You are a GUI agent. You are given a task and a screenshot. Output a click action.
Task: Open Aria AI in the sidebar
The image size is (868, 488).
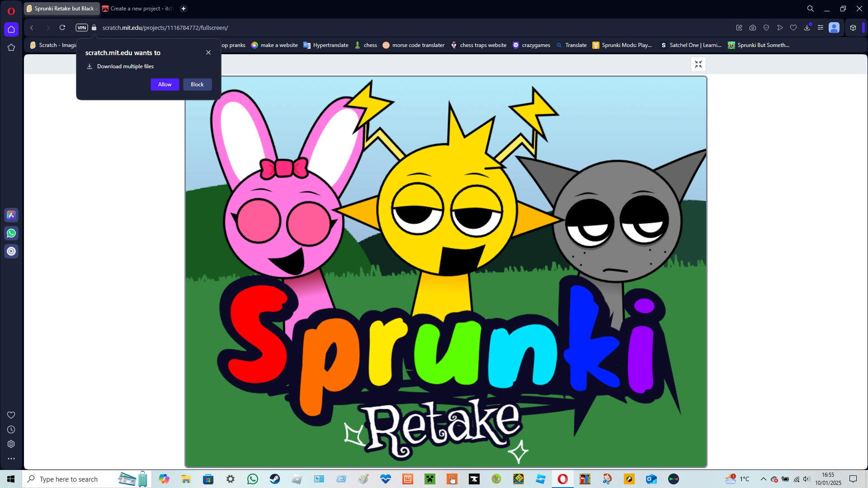(x=11, y=215)
